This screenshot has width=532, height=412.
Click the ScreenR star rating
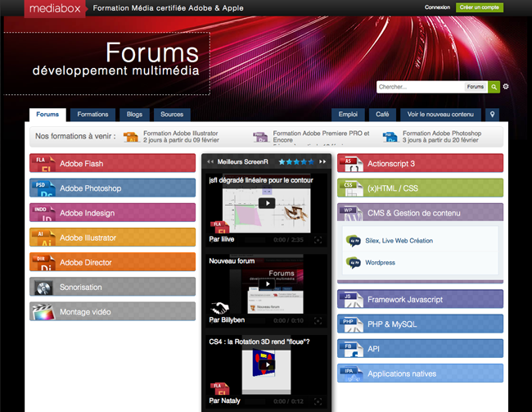(x=296, y=161)
